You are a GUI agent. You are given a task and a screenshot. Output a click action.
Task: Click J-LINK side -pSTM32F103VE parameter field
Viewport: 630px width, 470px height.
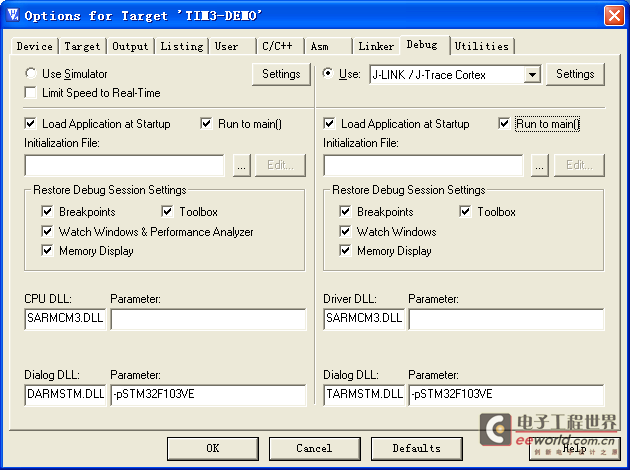click(x=506, y=395)
